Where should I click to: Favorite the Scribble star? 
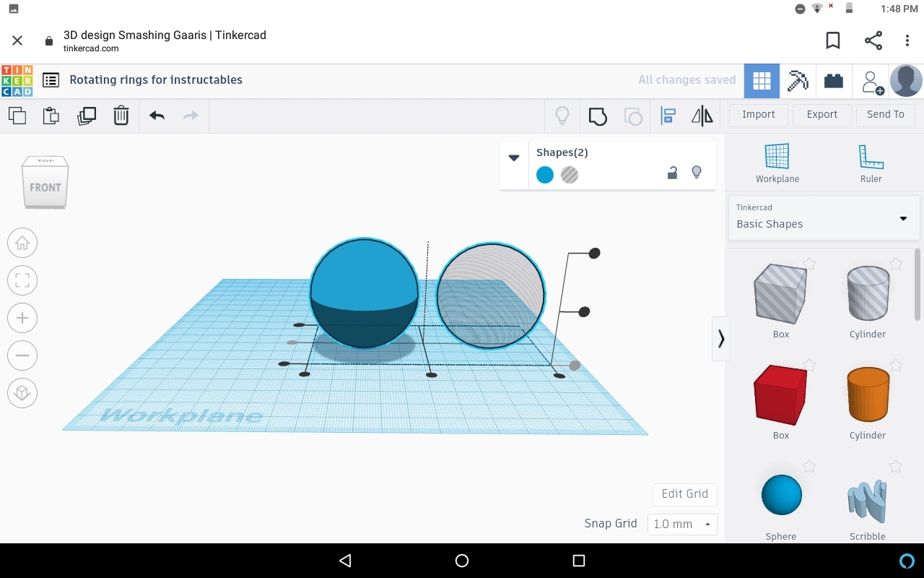click(896, 467)
